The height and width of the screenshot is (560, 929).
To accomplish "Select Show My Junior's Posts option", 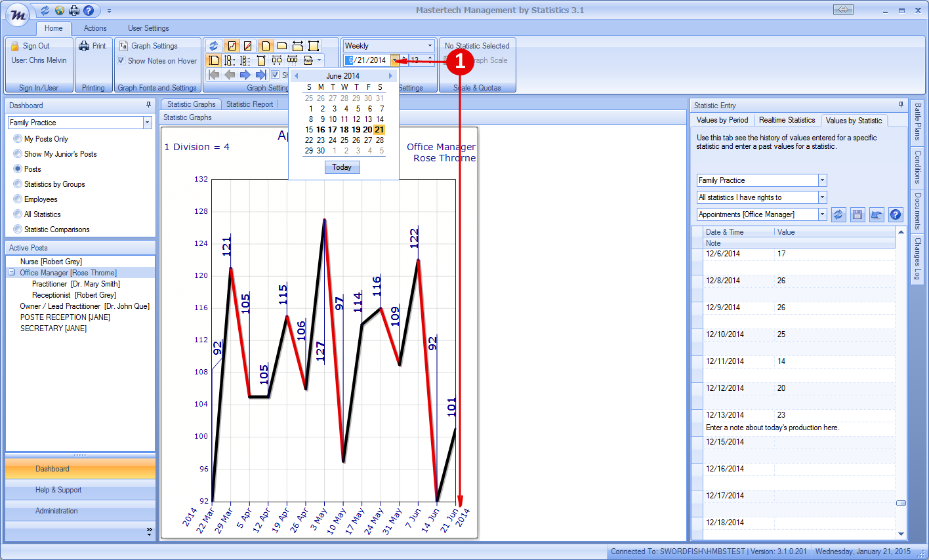I will (x=18, y=154).
